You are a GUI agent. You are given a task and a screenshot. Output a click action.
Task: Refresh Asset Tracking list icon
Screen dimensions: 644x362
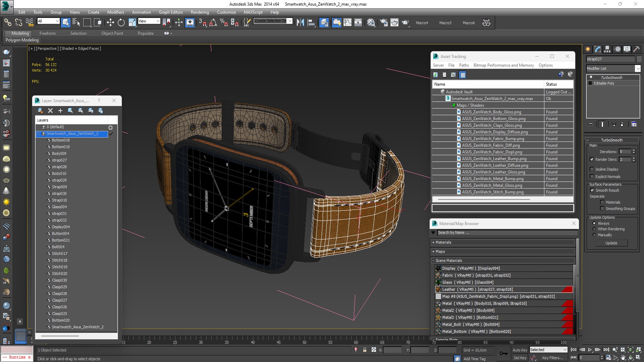click(x=435, y=75)
